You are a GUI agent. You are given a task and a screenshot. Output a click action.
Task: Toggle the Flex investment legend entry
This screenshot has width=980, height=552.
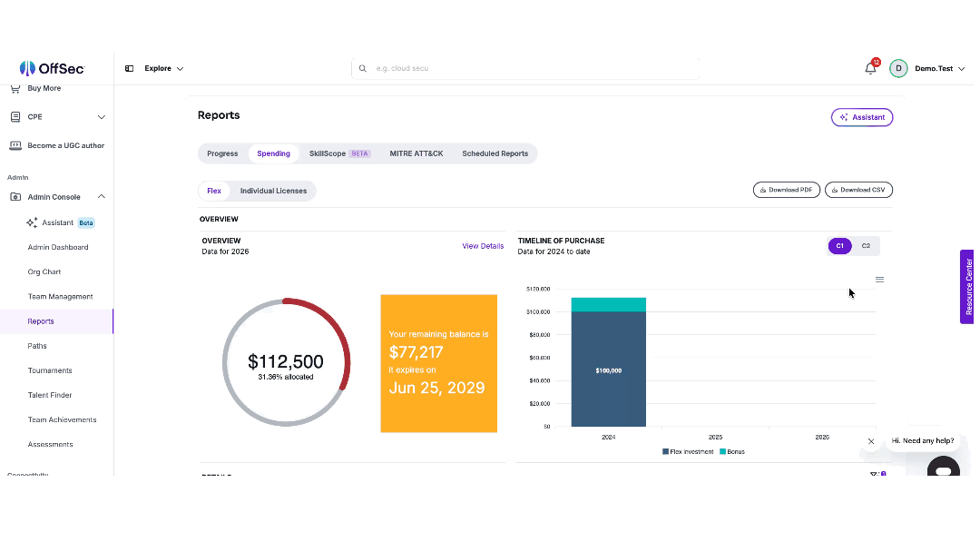pyautogui.click(x=688, y=452)
